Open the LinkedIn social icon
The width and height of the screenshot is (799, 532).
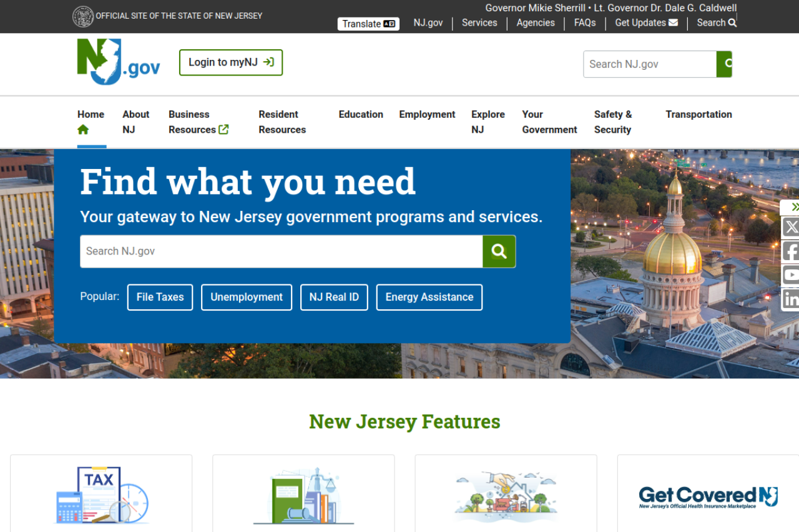click(x=791, y=299)
